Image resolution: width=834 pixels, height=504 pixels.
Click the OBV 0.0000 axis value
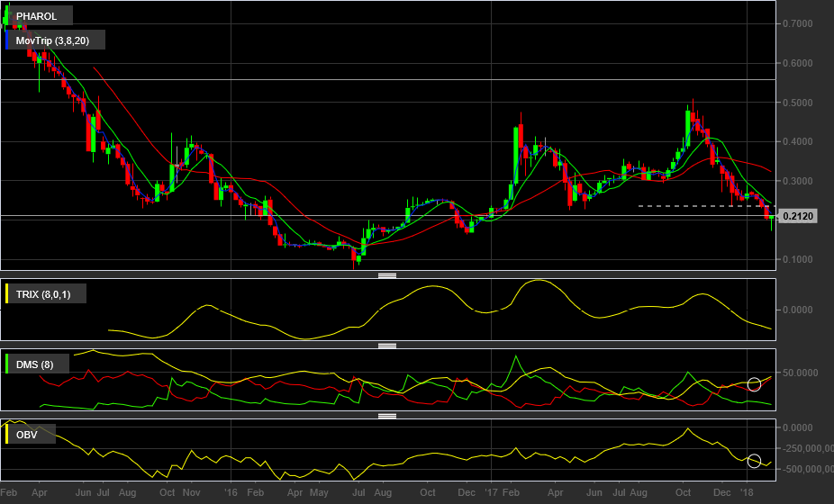pyautogui.click(x=797, y=427)
